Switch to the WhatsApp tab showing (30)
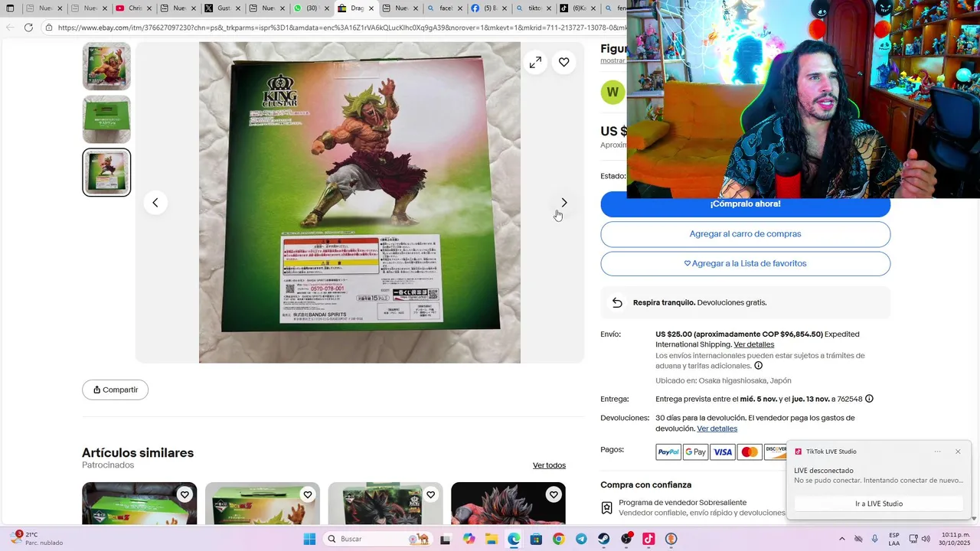The image size is (980, 551). [312, 8]
